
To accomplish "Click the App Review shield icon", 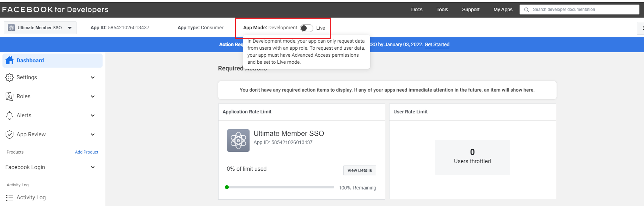I will click(10, 135).
